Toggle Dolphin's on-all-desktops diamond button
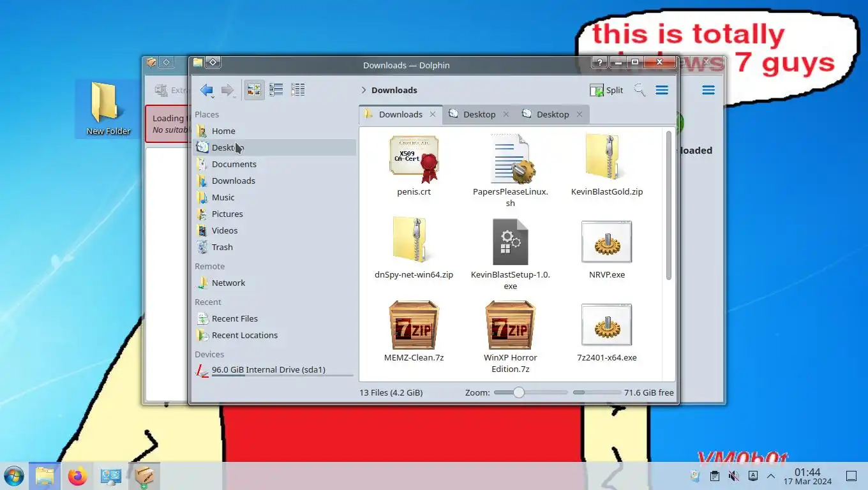The height and width of the screenshot is (490, 868). tap(213, 63)
